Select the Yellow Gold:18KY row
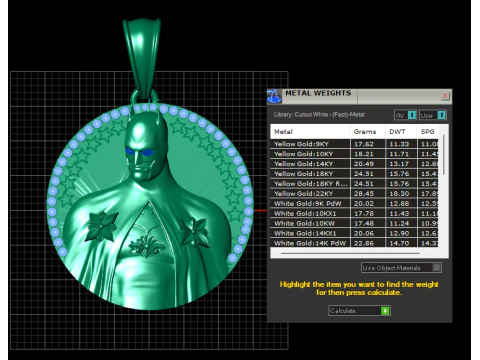This screenshot has height=360, width=480. pos(354,174)
